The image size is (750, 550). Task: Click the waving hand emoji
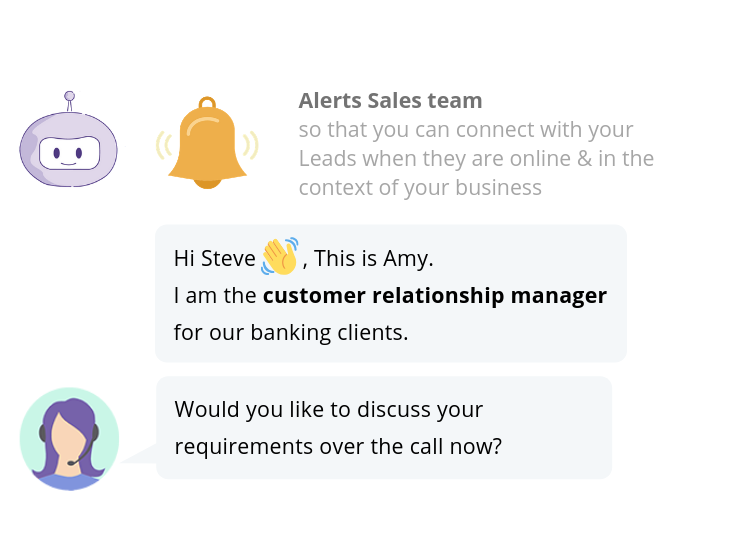click(x=279, y=257)
